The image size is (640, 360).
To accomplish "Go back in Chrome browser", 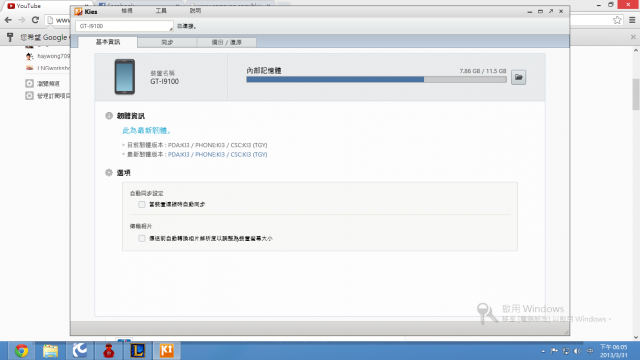I will 8,20.
